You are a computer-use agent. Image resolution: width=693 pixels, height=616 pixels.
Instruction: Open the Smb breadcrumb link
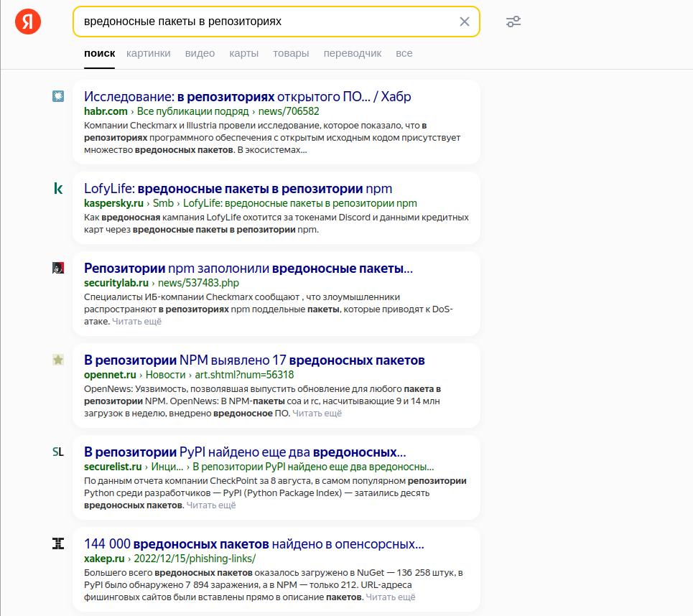pyautogui.click(x=163, y=203)
